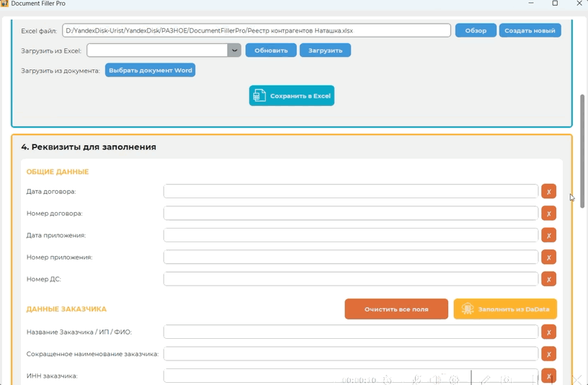Click the Excel файл path input field
This screenshot has width=588, height=385.
coord(256,31)
